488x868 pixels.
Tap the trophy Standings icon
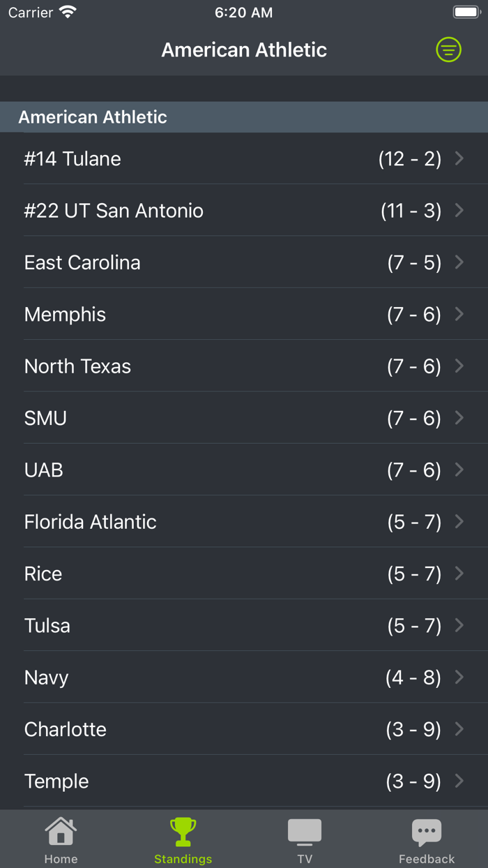(x=183, y=830)
